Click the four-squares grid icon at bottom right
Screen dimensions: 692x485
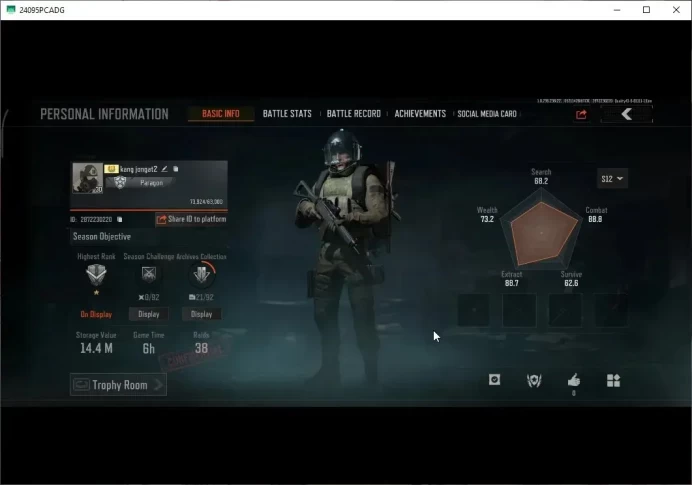coord(613,380)
